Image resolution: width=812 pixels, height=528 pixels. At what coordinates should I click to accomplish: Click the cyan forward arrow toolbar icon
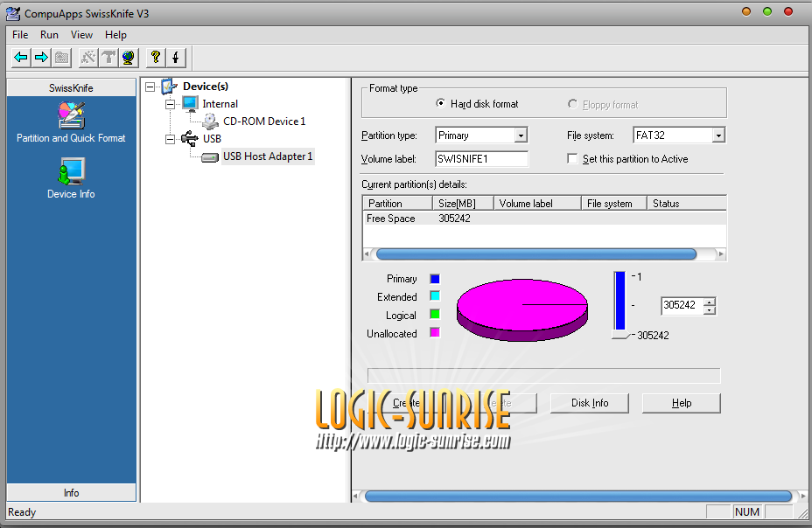point(41,57)
